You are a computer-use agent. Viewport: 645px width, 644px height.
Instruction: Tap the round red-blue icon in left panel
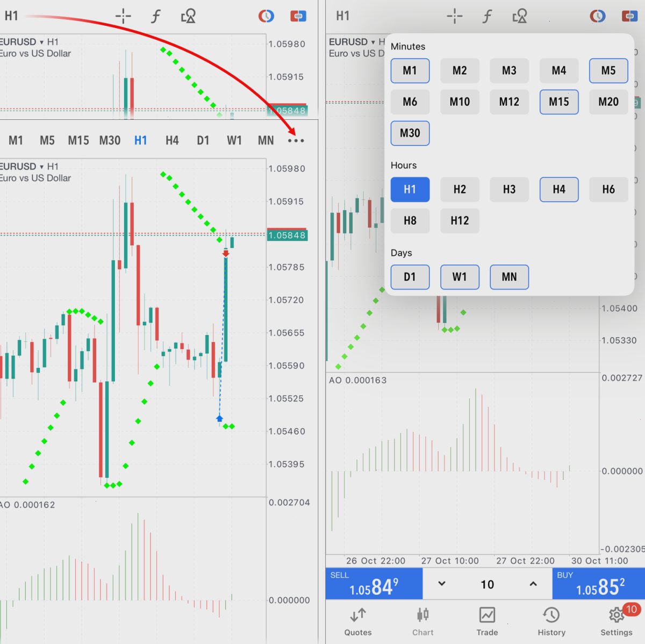click(x=266, y=16)
